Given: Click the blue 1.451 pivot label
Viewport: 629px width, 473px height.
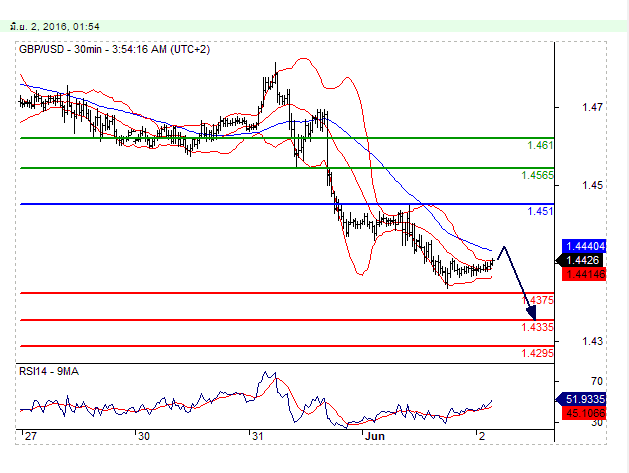Looking at the screenshot, I should point(540,211).
